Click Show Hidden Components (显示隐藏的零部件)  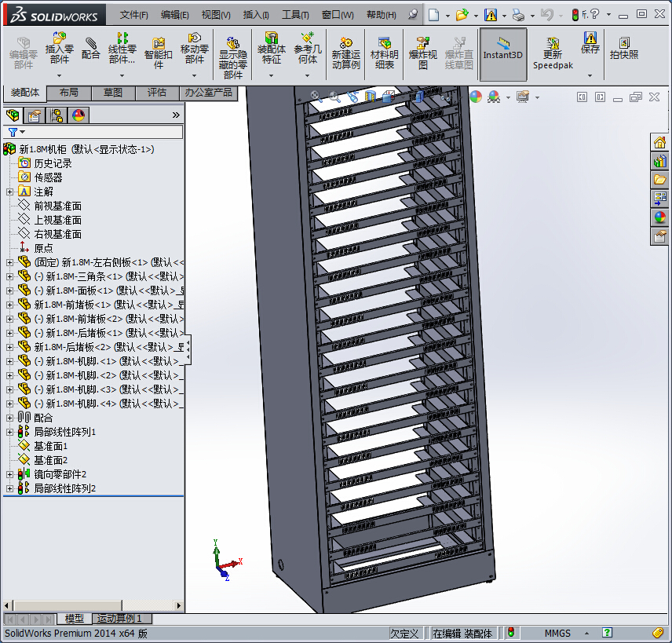pyautogui.click(x=232, y=57)
